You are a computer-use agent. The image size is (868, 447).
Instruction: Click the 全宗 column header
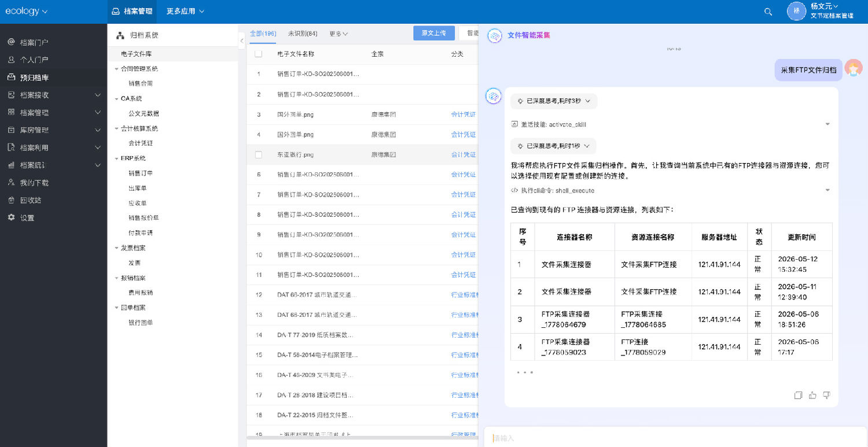point(377,54)
